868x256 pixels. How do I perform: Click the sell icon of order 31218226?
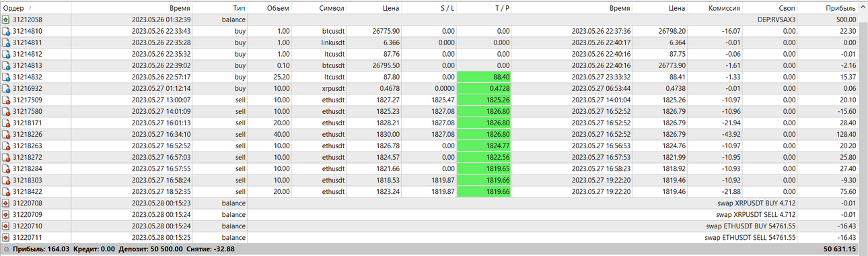[x=6, y=134]
